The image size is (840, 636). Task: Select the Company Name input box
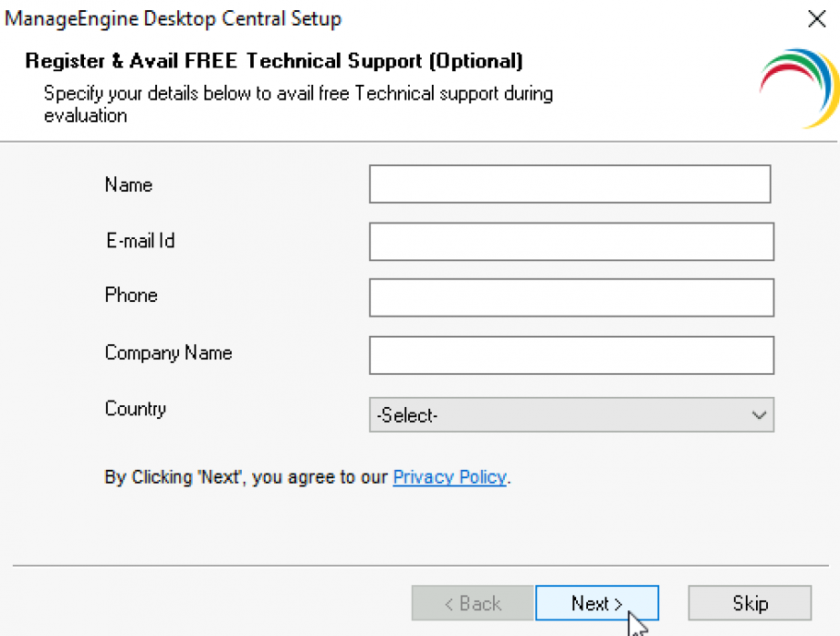571,355
